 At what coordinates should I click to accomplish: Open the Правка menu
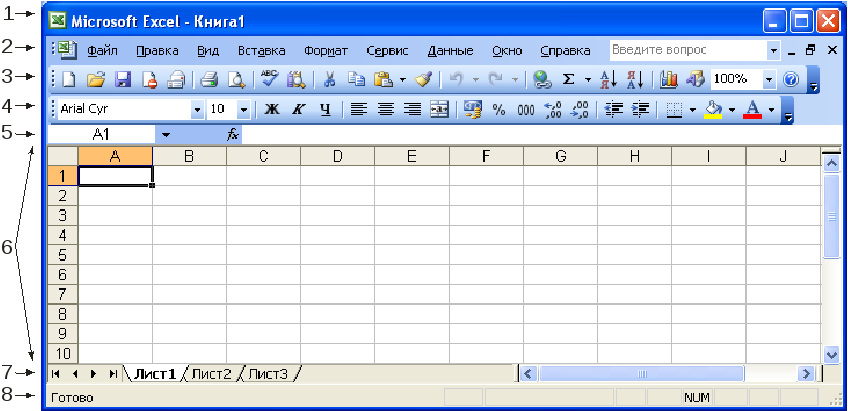157,51
